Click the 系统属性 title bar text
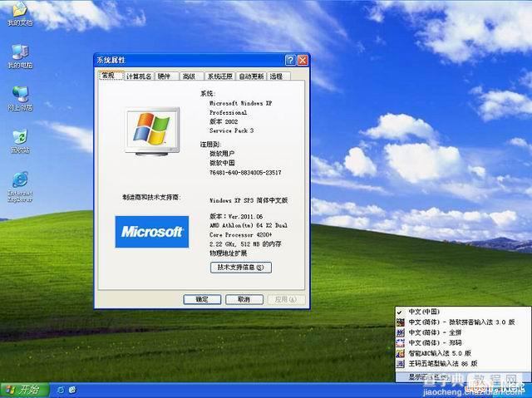Viewport: 532px width, 398px height. coord(111,61)
